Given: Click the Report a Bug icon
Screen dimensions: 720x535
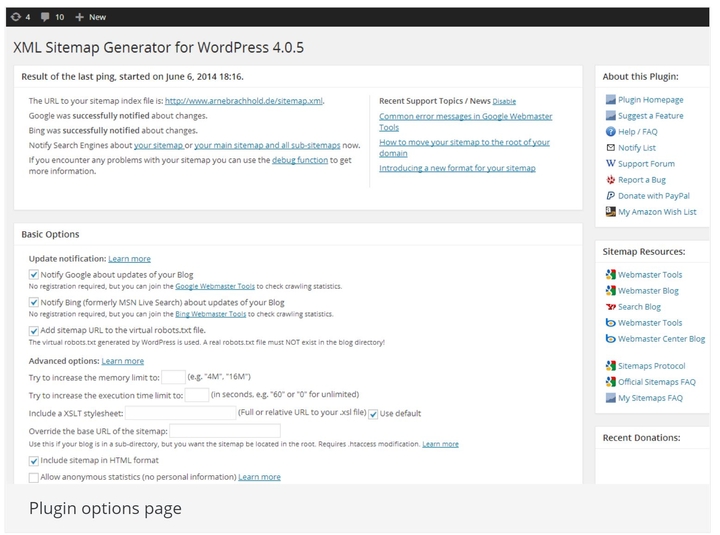Looking at the screenshot, I should coord(610,180).
